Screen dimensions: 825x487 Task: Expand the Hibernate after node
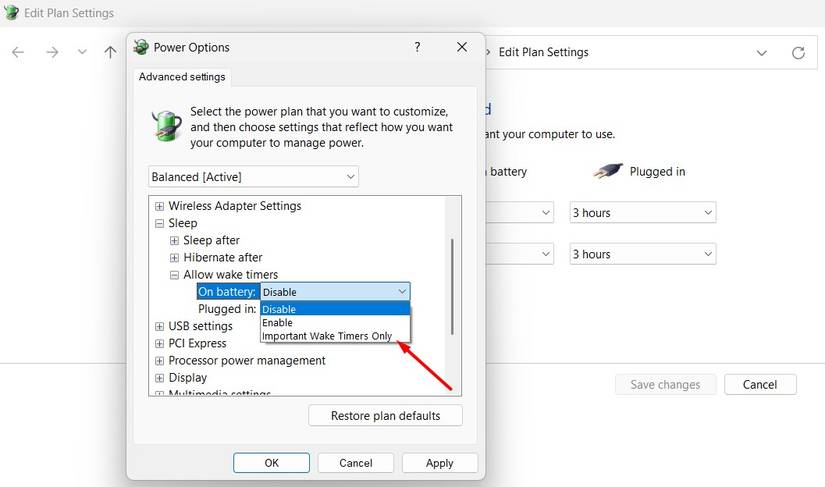tap(174, 257)
